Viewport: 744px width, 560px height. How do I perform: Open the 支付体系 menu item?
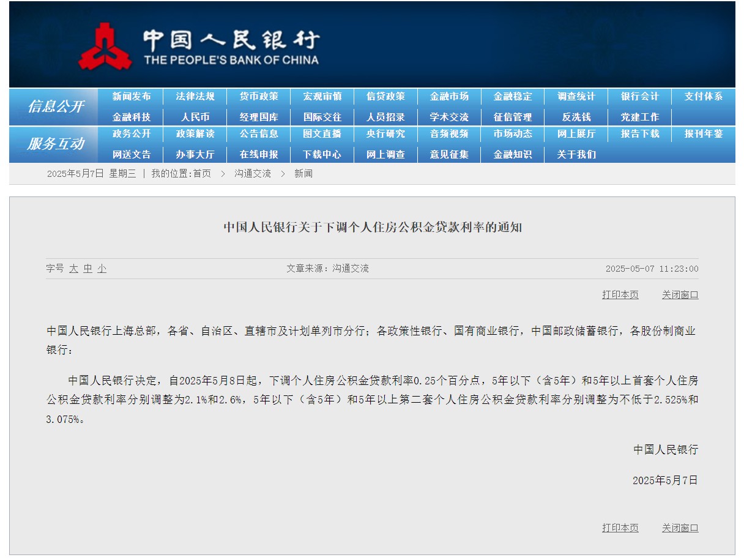703,97
